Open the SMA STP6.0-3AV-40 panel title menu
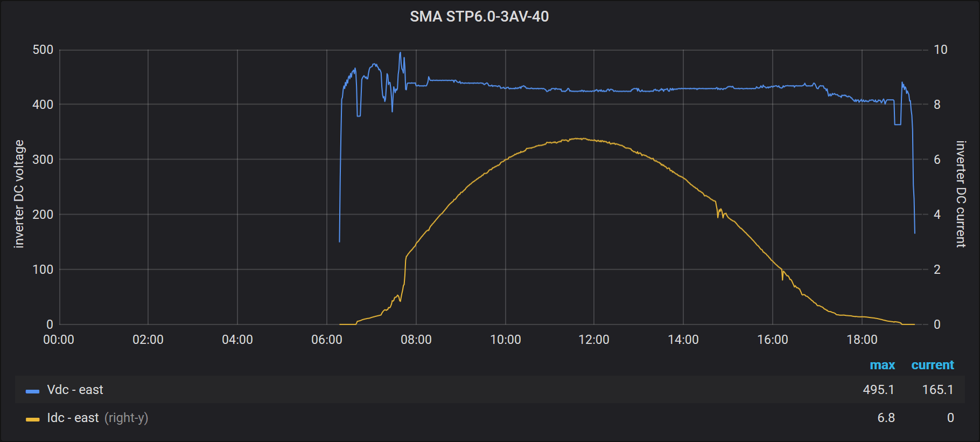The height and width of the screenshot is (442, 980). pyautogui.click(x=479, y=17)
